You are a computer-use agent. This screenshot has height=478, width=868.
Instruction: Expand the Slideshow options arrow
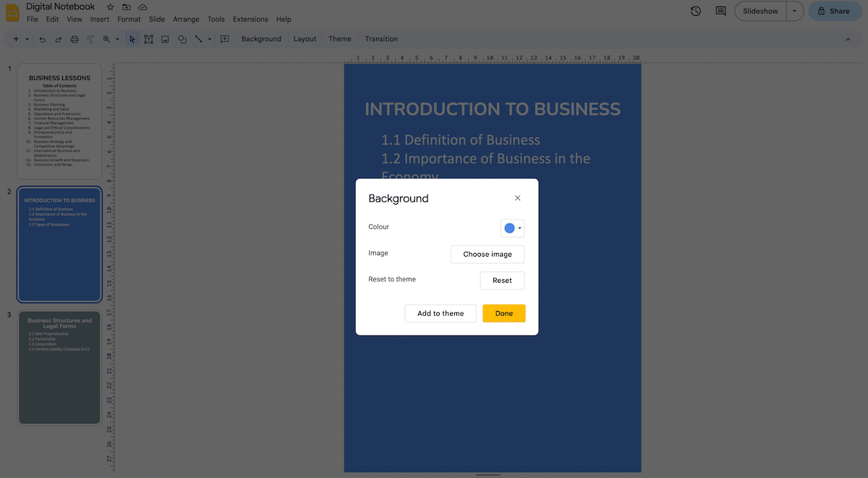[x=795, y=11]
